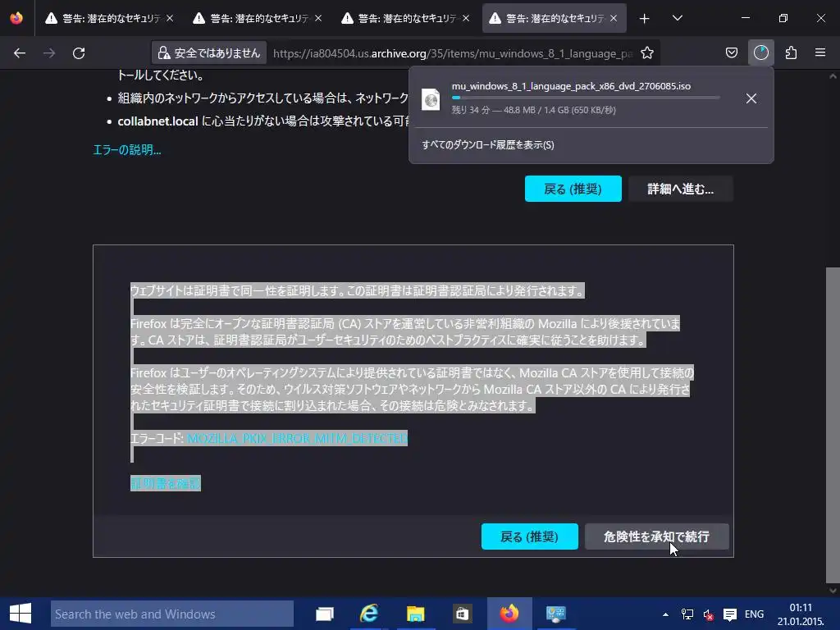Click the muted volume tray icon

pyautogui.click(x=708, y=614)
